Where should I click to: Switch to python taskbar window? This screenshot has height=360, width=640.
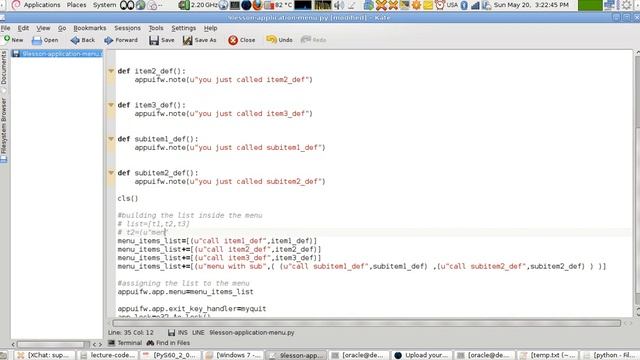tap(610, 355)
